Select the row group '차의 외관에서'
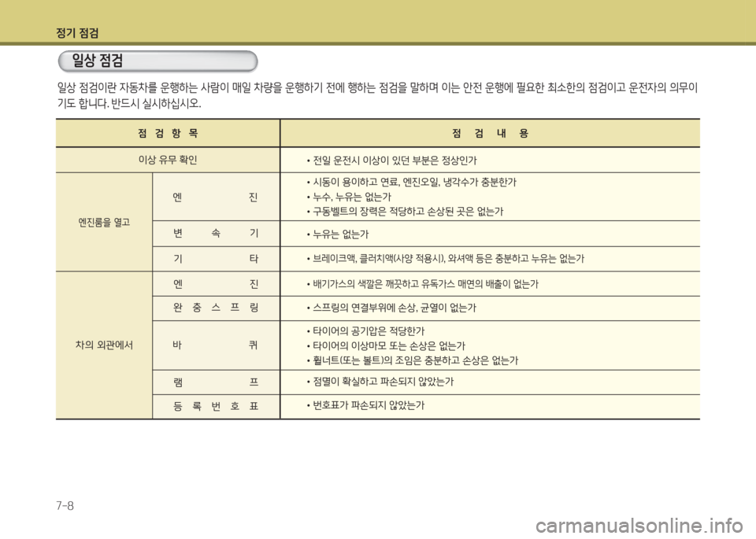 tap(104, 345)
